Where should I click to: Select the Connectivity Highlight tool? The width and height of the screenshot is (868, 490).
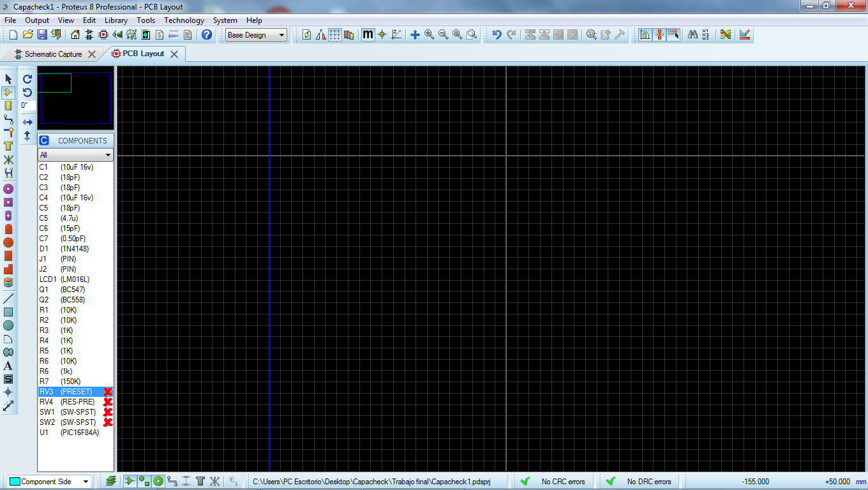tap(8, 173)
